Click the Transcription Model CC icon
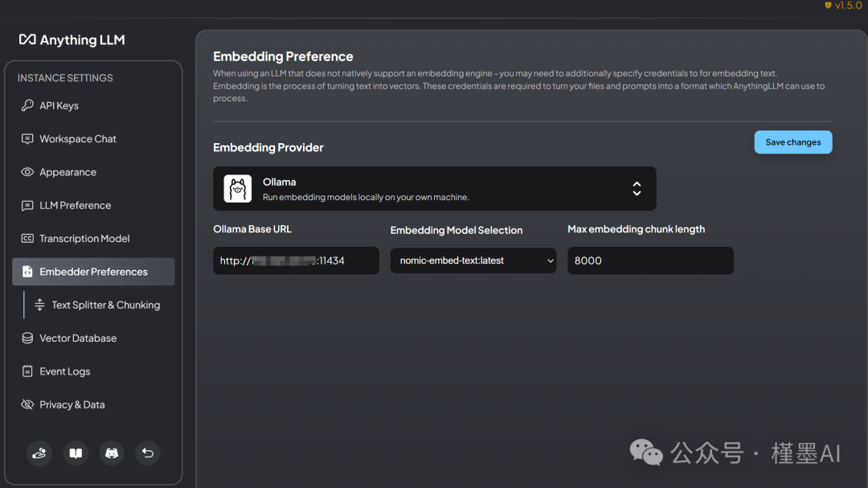Viewport: 868px width, 488px height. point(27,238)
